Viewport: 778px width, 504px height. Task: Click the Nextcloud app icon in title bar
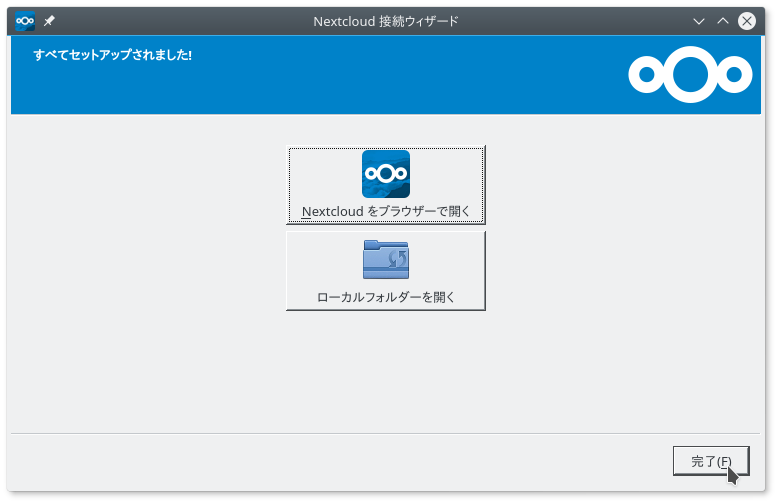click(25, 21)
